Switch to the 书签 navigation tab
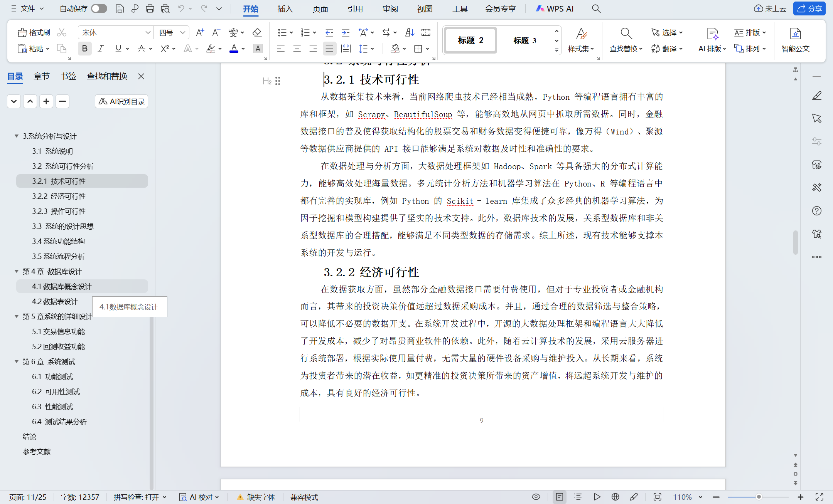The width and height of the screenshot is (833, 504). [68, 76]
